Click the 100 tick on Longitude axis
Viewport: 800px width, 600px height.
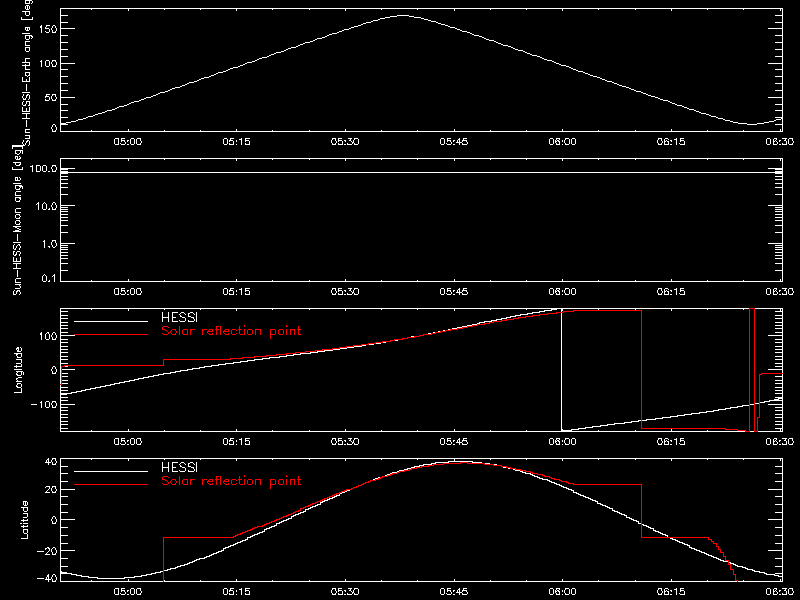47,336
